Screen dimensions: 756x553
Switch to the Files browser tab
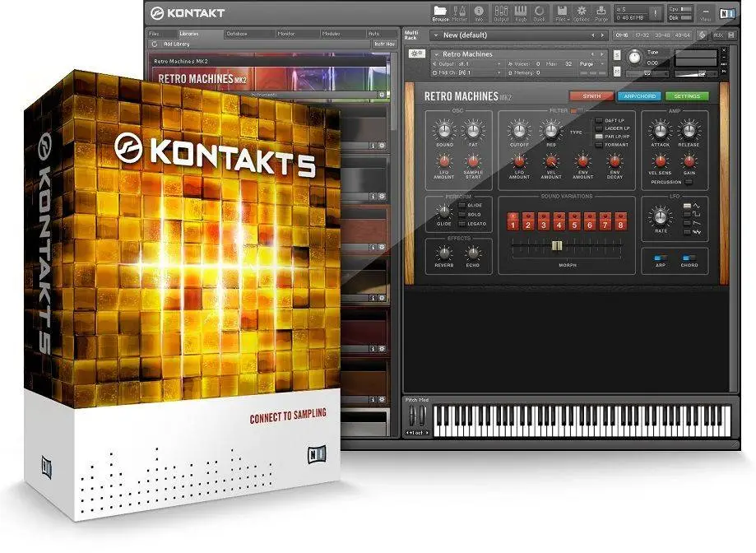coord(162,34)
